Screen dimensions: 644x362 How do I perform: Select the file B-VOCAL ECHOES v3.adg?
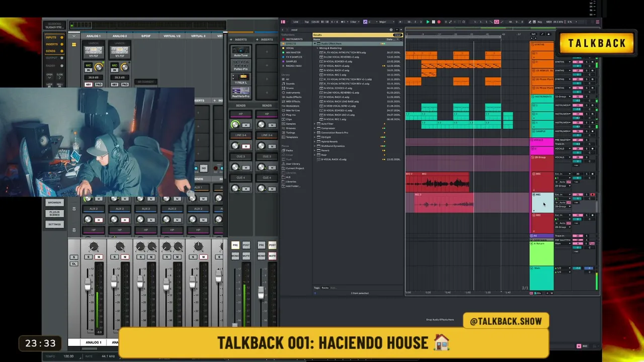click(x=338, y=62)
